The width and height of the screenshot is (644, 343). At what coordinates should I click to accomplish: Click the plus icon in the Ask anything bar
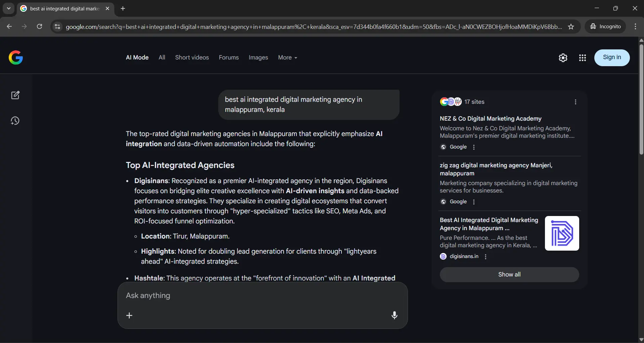pyautogui.click(x=130, y=316)
